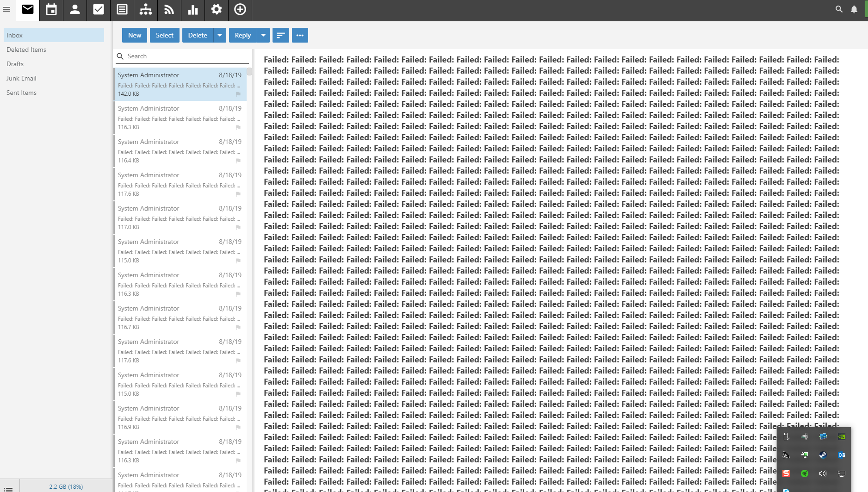
Task: Expand the Reply button dropdown arrow
Action: (x=263, y=35)
